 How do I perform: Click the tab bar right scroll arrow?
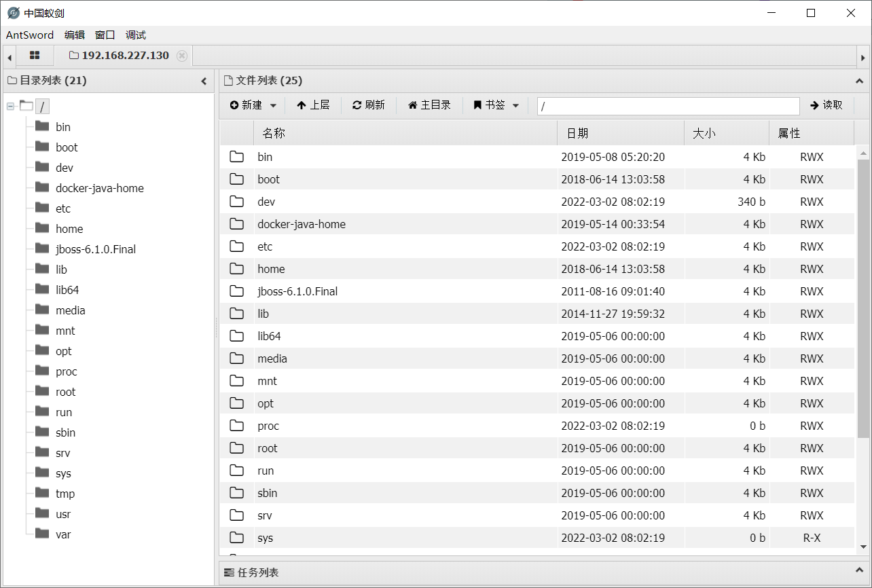(x=863, y=57)
